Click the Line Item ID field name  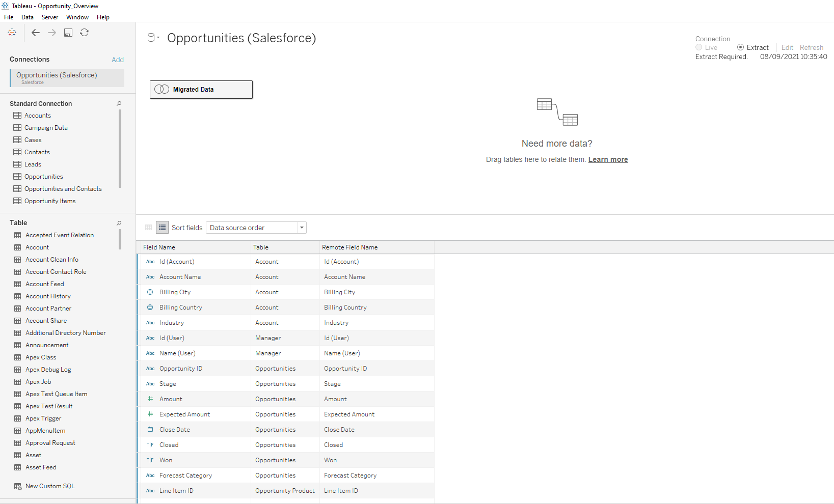pyautogui.click(x=176, y=491)
